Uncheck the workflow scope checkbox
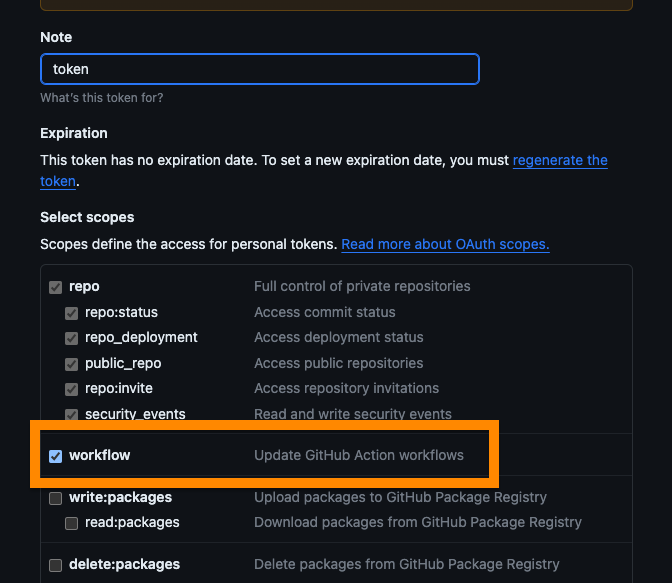 [x=56, y=456]
